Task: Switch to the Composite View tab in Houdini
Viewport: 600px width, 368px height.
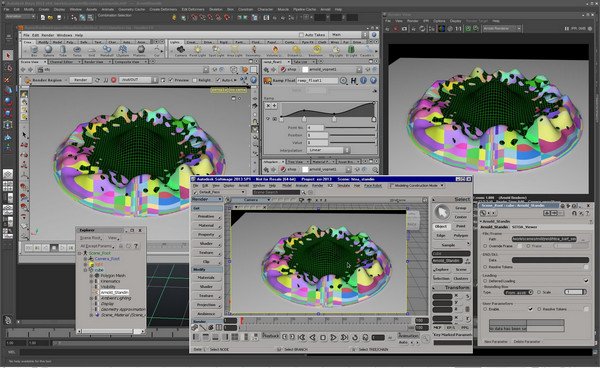Action: 128,62
